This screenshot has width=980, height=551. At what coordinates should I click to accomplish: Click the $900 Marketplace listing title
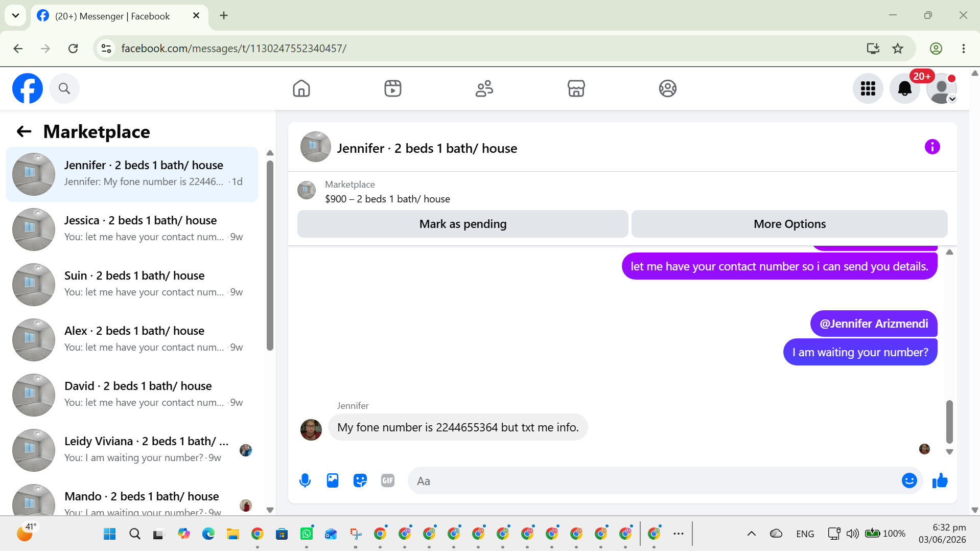(x=387, y=199)
